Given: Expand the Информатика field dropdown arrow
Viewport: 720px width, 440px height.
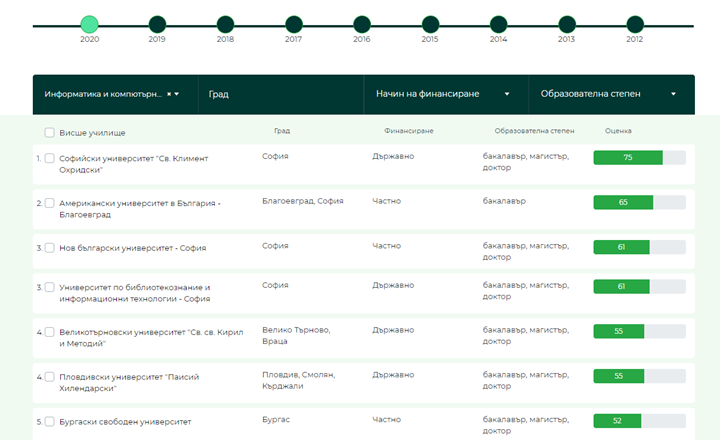Looking at the screenshot, I should [178, 94].
